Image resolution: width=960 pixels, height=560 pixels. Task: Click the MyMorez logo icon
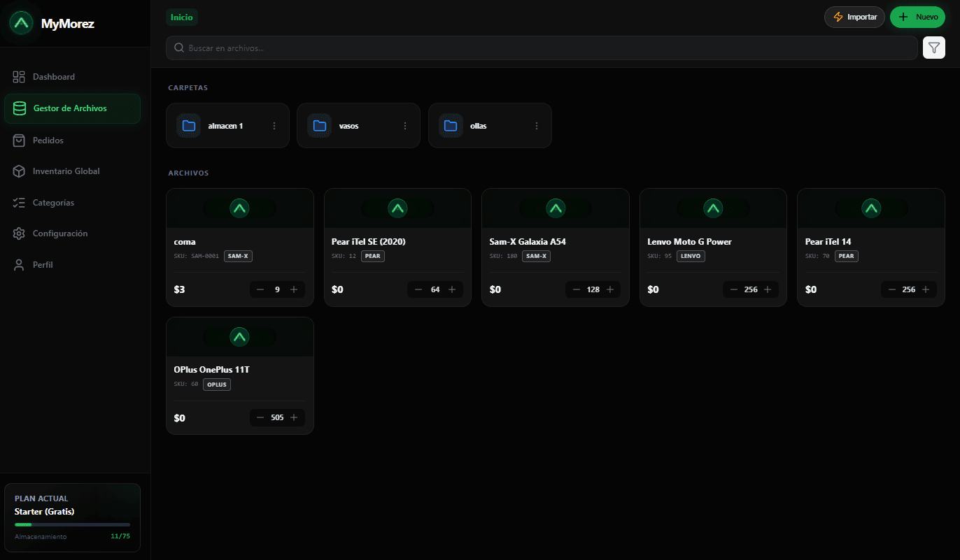(20, 22)
